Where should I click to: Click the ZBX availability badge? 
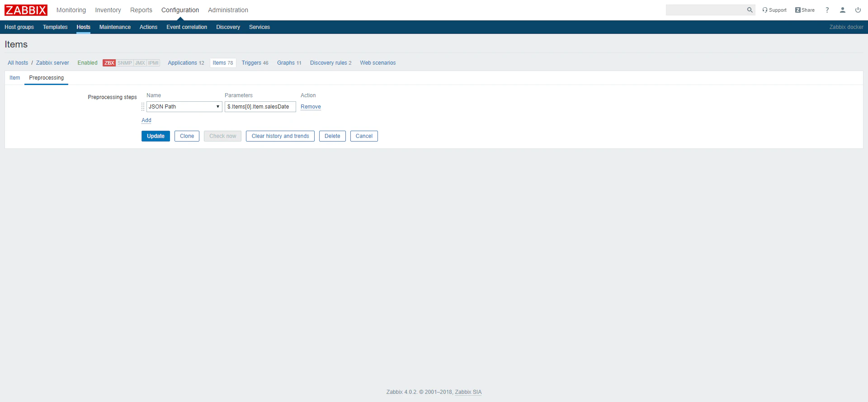[x=109, y=63]
